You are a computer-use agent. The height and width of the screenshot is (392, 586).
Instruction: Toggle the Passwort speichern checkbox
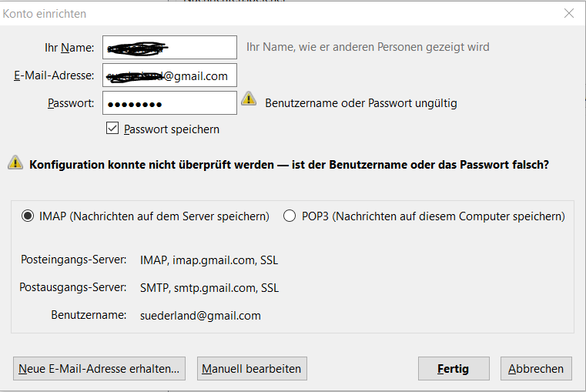112,128
